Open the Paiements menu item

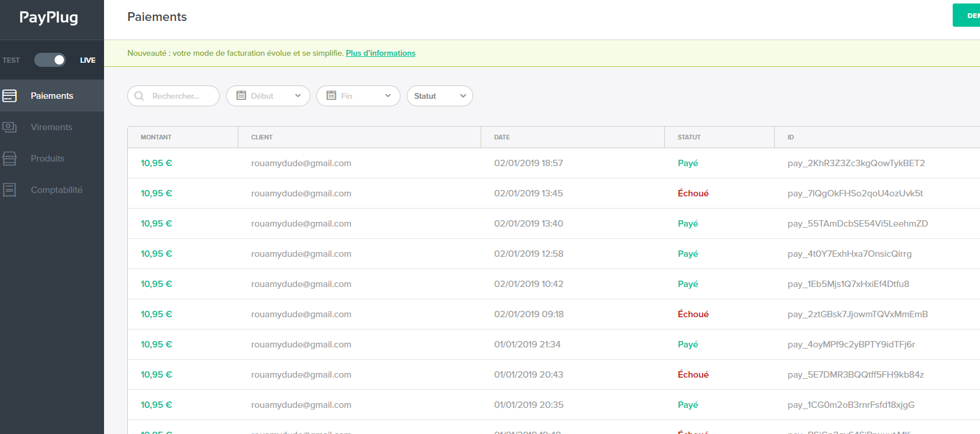52,96
